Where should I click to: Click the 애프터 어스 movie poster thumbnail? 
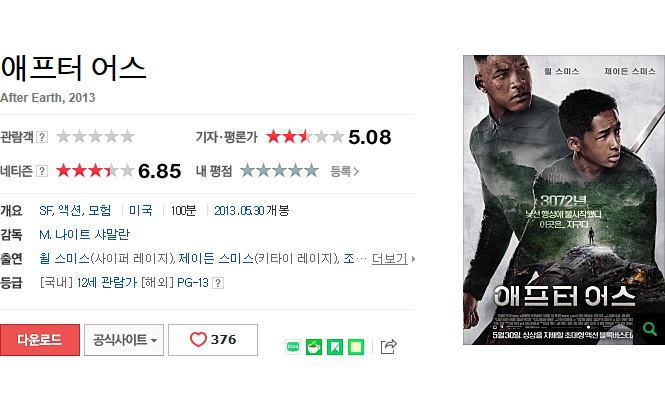564,200
